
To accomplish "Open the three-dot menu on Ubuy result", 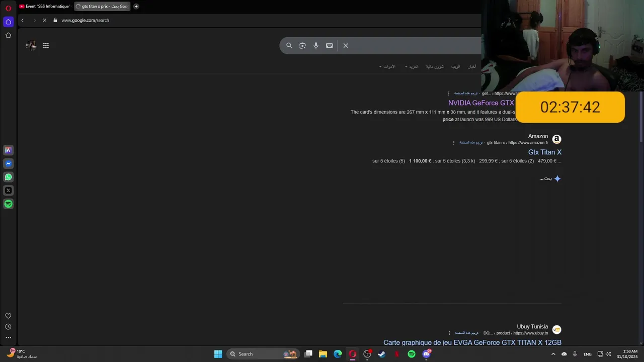I will pyautogui.click(x=449, y=333).
